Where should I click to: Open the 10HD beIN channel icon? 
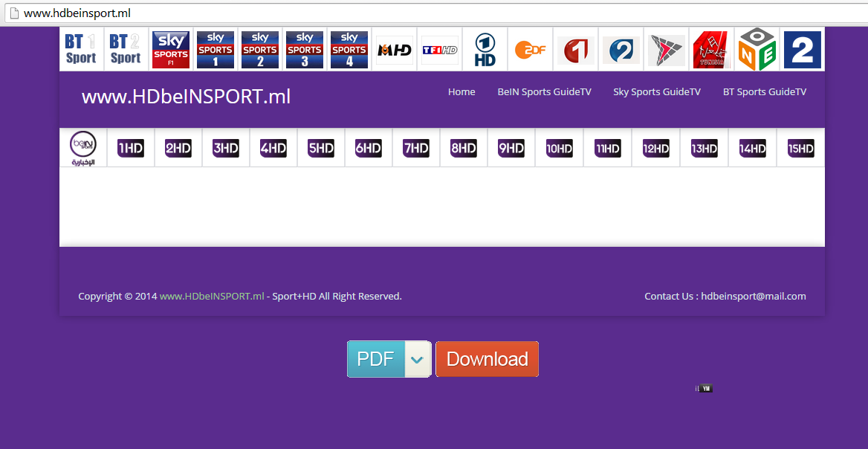559,148
